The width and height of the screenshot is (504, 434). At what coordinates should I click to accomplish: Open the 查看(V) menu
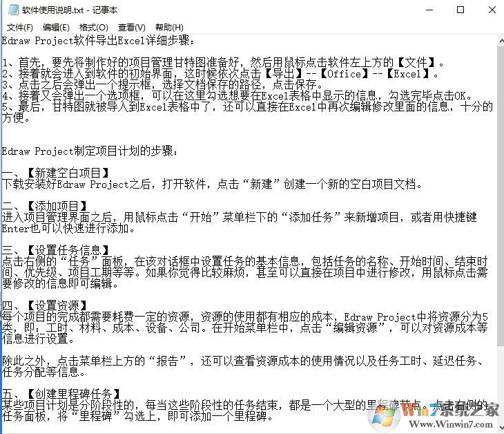pos(131,28)
